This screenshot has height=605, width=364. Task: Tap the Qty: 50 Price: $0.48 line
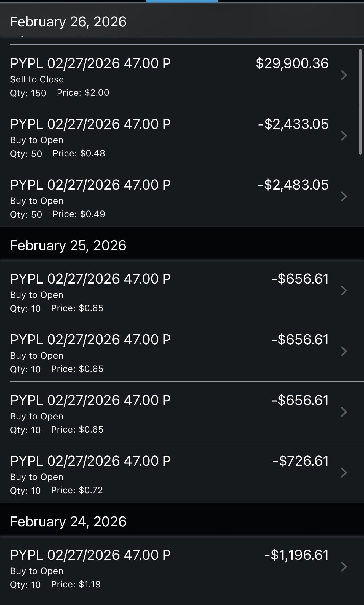coord(58,154)
